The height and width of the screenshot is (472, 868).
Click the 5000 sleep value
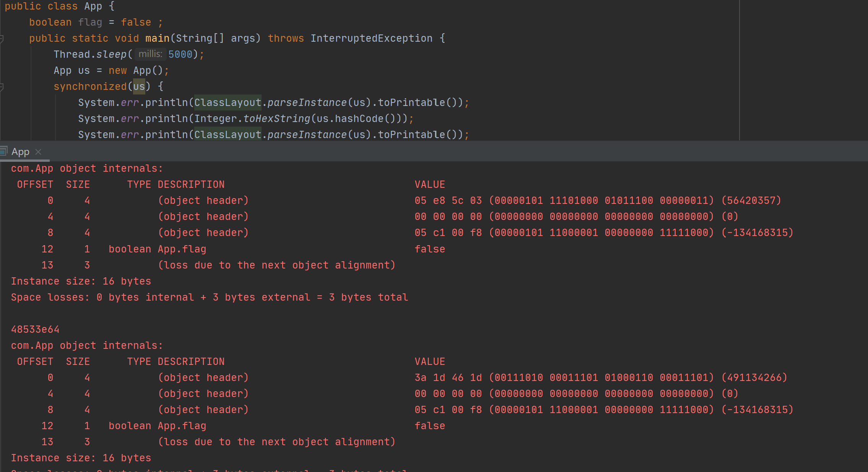click(x=180, y=54)
